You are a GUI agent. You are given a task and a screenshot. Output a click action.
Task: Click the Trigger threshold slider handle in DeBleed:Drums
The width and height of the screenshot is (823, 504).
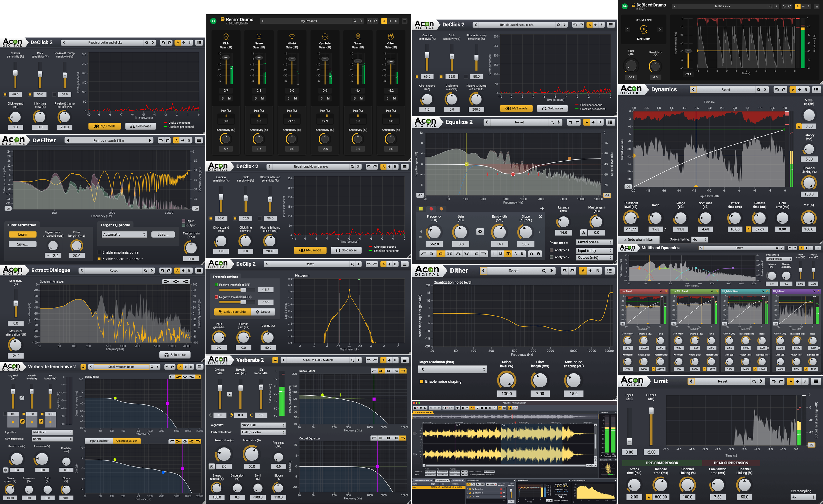tap(688, 51)
